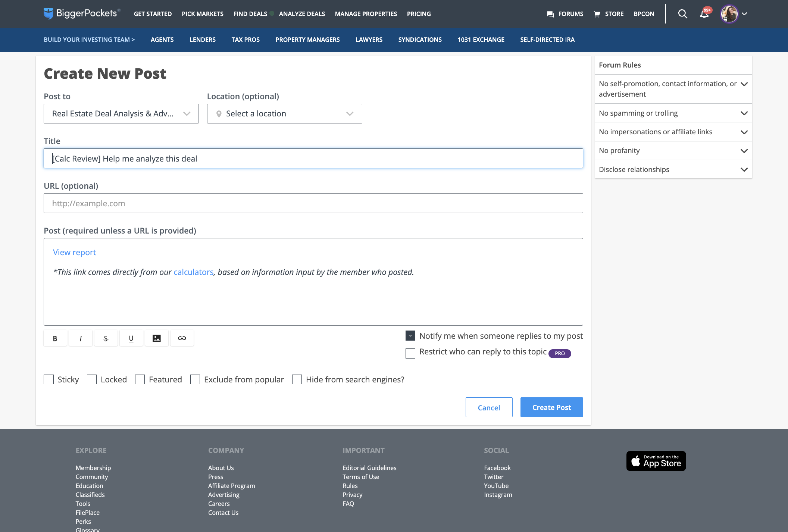This screenshot has height=532, width=788.
Task: Toggle notify me when someone replies checkbox
Action: coord(410,336)
